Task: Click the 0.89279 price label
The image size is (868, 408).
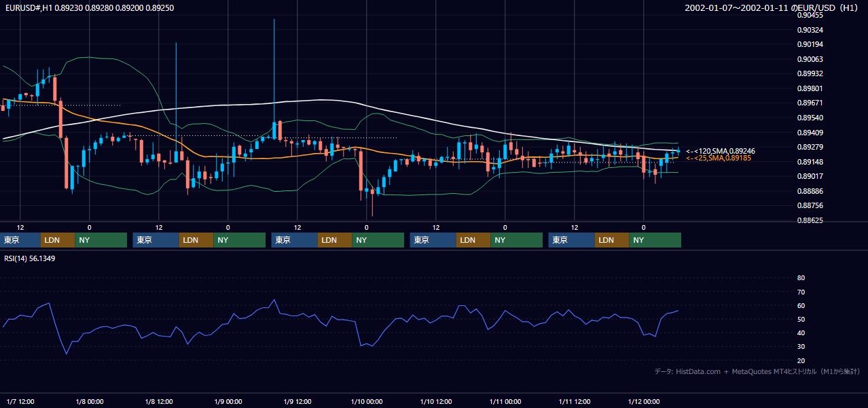Action: [811, 147]
